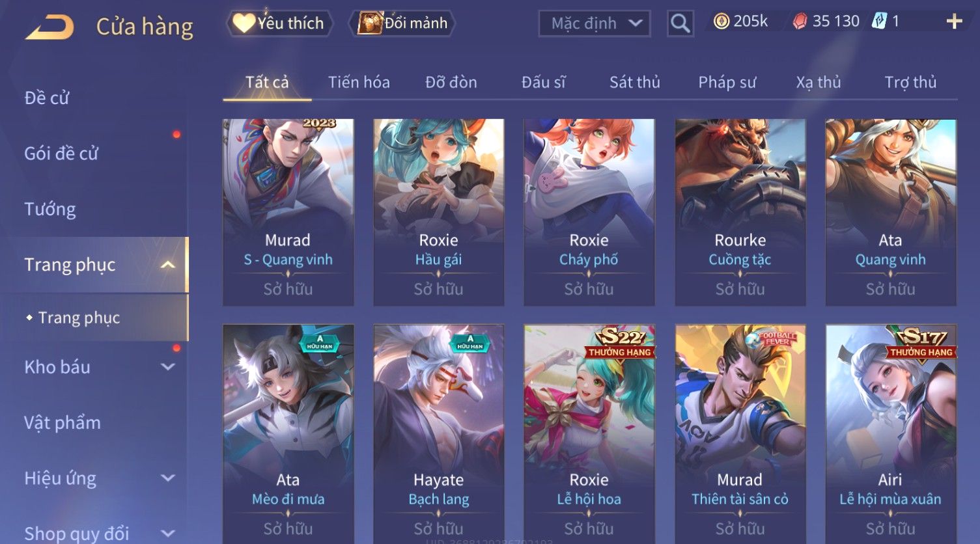Tap the gold coin balance icon
The width and height of the screenshot is (980, 544).
coord(721,21)
